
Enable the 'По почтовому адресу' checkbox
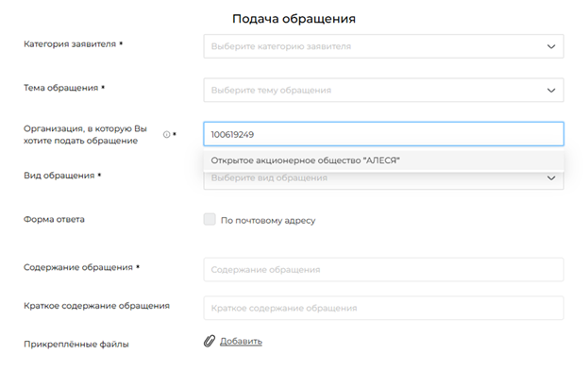pyautogui.click(x=210, y=219)
